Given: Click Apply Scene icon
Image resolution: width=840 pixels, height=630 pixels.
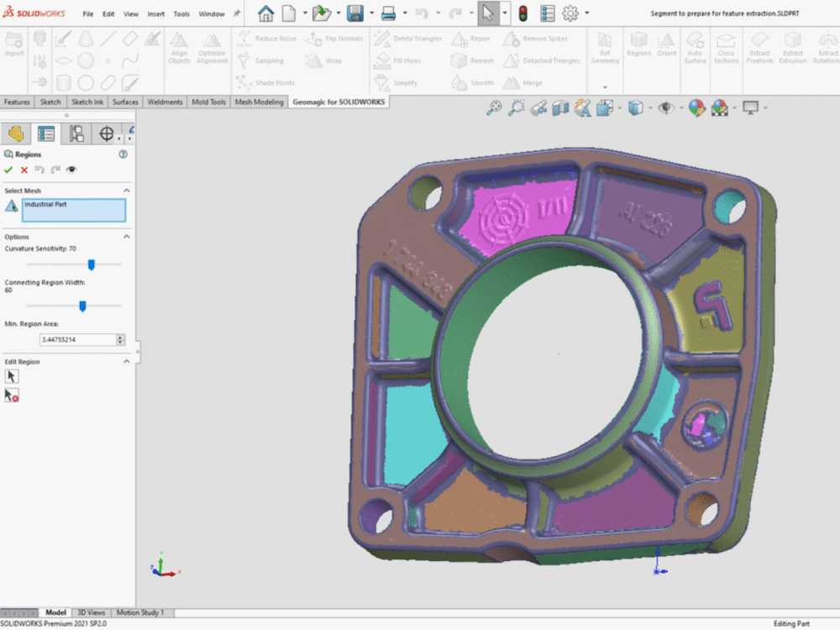Looking at the screenshot, I should point(720,108).
